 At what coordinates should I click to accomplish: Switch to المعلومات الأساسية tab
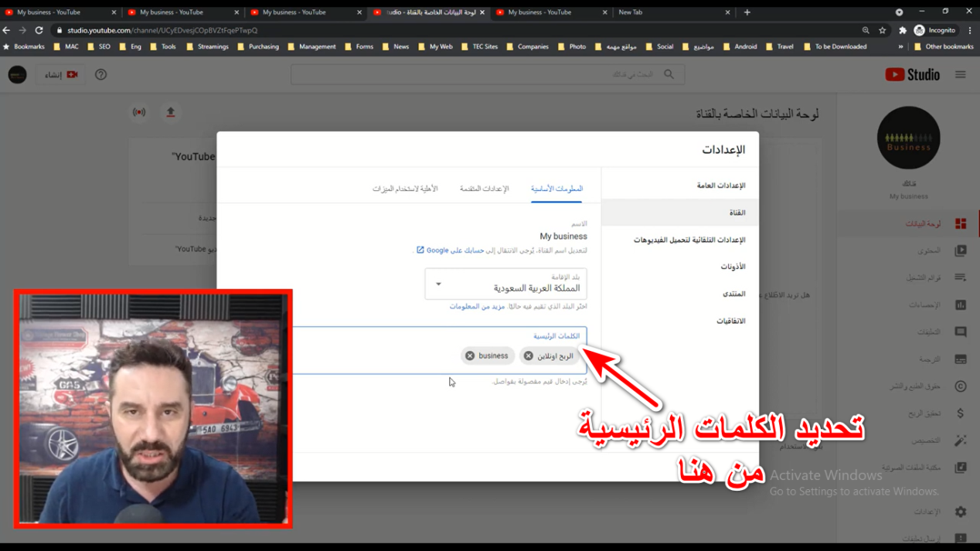[556, 189]
